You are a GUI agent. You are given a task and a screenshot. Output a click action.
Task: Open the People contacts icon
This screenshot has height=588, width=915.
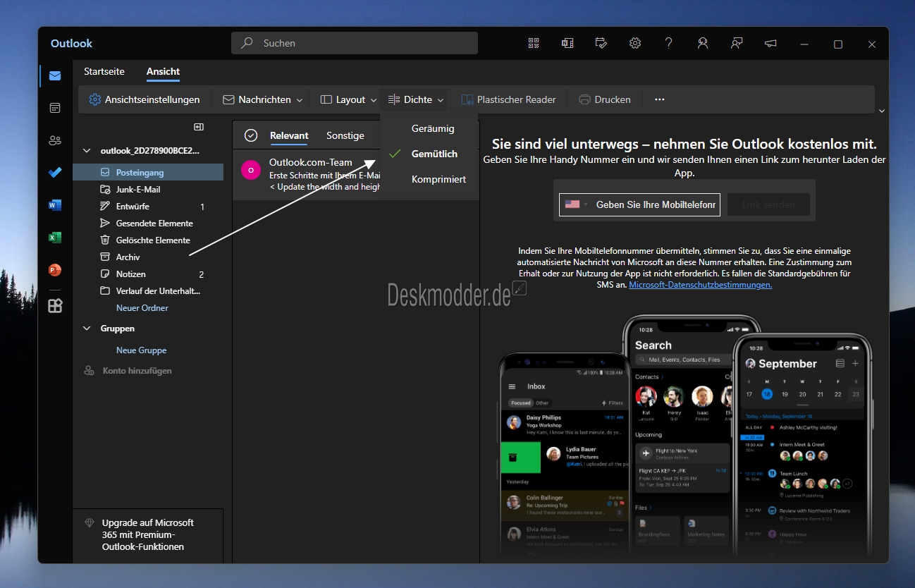(x=55, y=140)
